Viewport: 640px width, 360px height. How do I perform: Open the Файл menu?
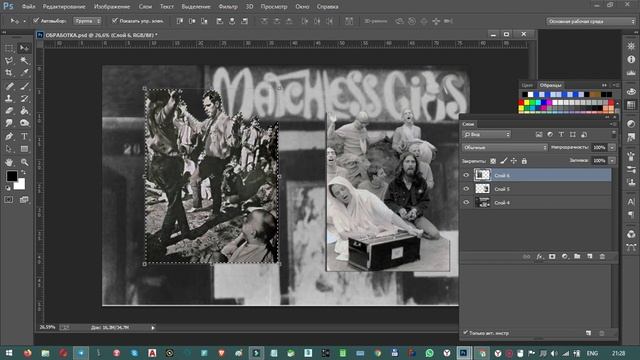tap(28, 7)
